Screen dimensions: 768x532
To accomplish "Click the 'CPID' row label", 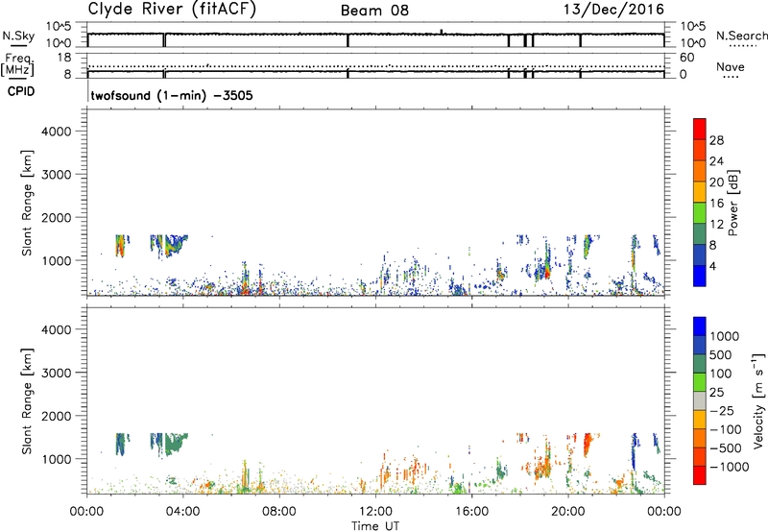I will click(21, 91).
